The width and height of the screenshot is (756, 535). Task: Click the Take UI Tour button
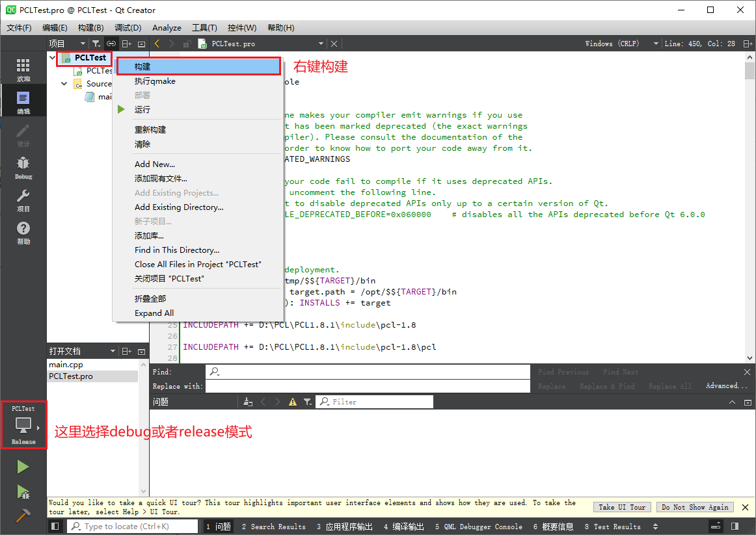click(622, 506)
